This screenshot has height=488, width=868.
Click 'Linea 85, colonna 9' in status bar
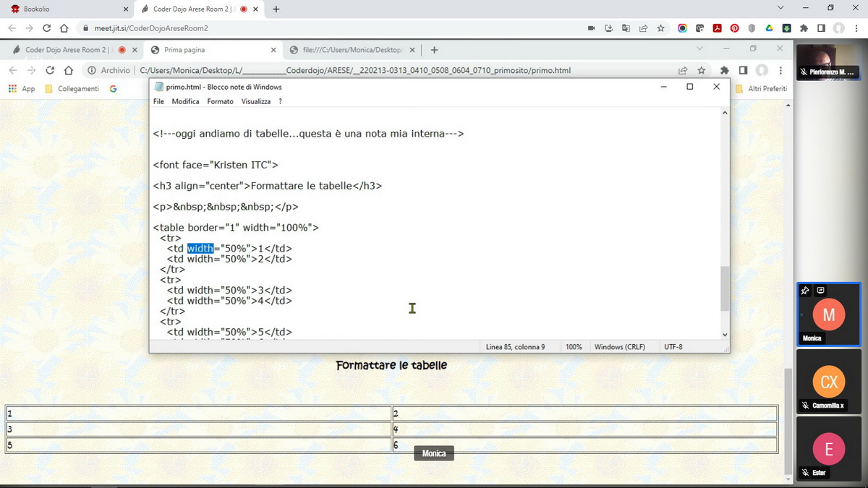click(x=516, y=347)
